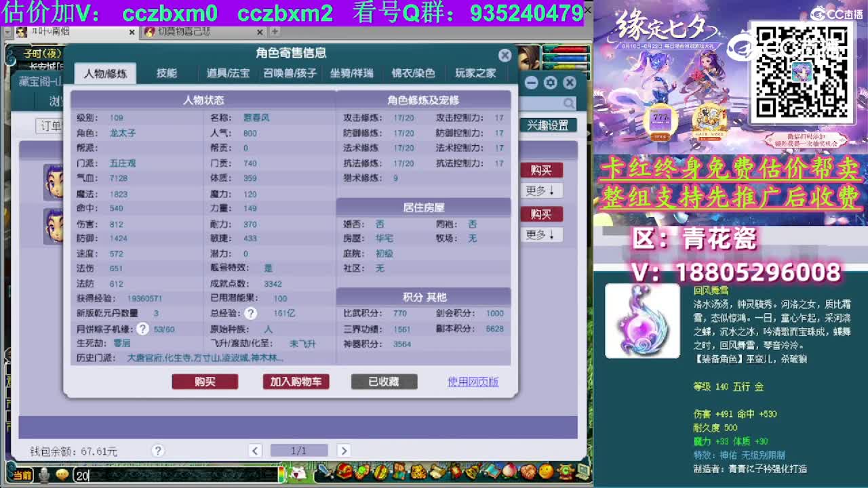
Task: Open the 兴趣设置 button
Action: [548, 125]
